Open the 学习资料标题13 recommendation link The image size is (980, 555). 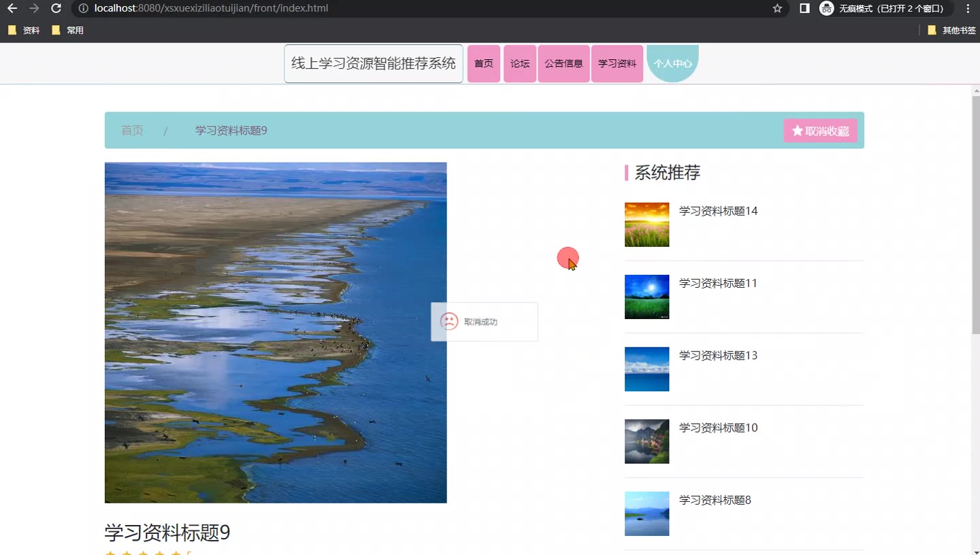point(718,355)
